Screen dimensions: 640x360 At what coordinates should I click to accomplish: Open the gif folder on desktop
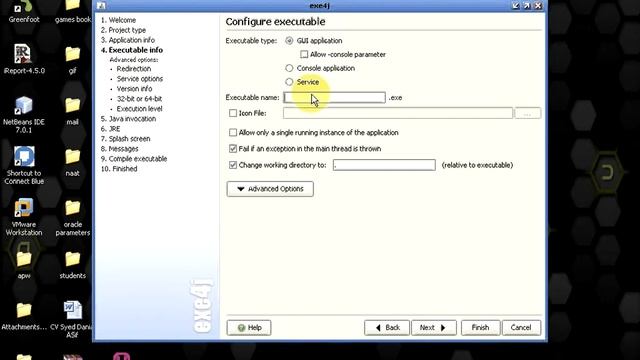coord(72,60)
